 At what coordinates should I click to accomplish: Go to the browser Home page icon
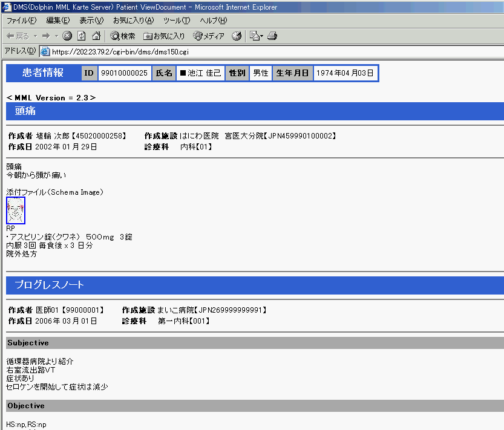click(x=96, y=36)
